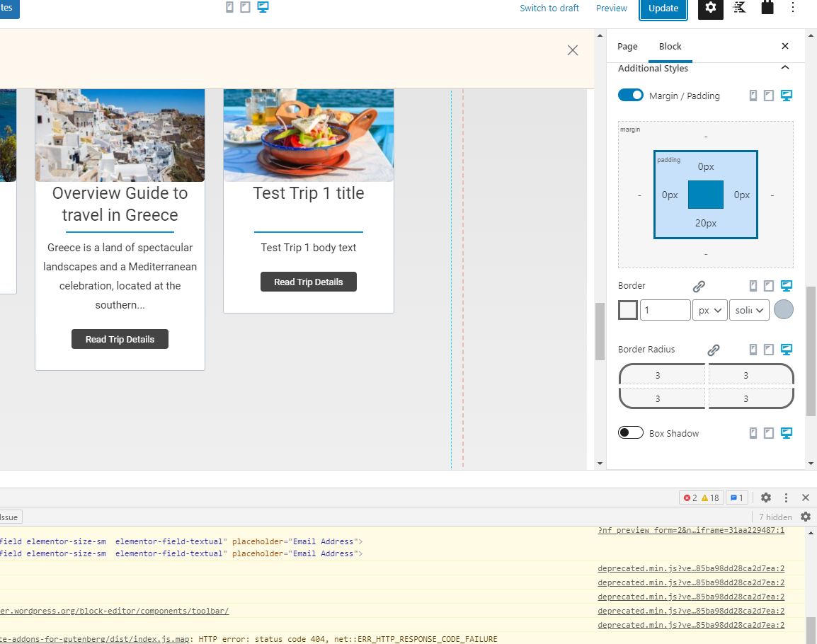
Task: Choose desktop device for Border
Action: point(787,285)
